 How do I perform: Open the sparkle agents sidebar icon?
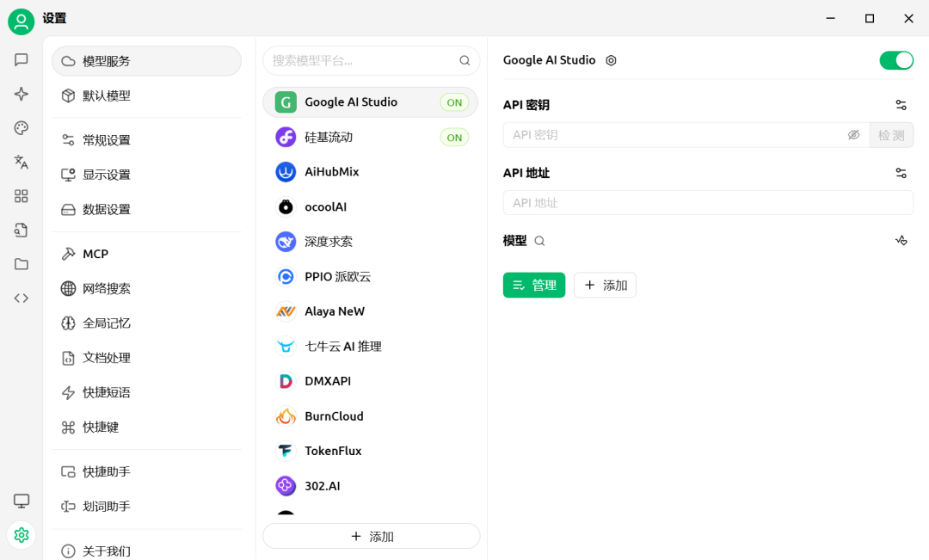[x=22, y=94]
